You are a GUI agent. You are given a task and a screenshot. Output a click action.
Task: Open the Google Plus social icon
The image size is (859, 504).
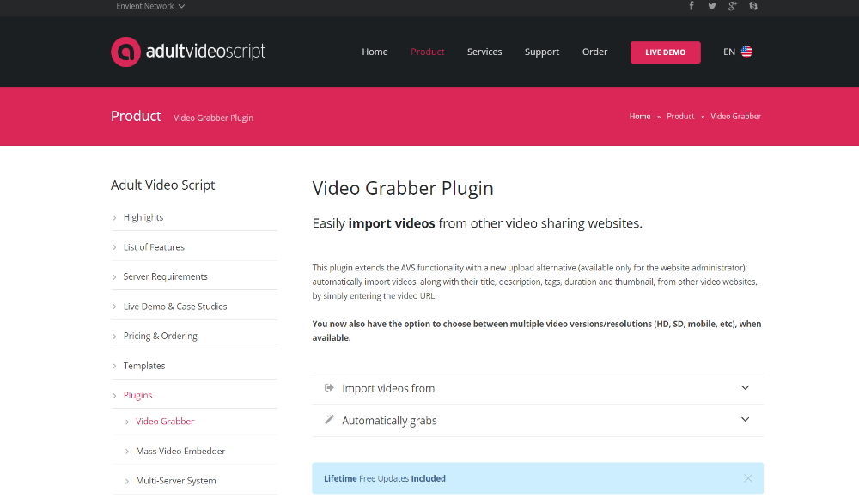pos(733,6)
